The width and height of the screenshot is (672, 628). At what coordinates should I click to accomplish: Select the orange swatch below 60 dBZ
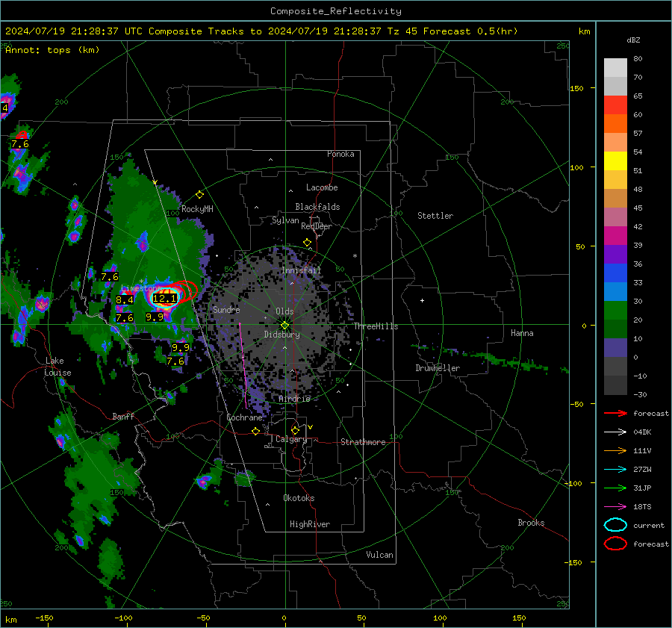pyautogui.click(x=615, y=124)
